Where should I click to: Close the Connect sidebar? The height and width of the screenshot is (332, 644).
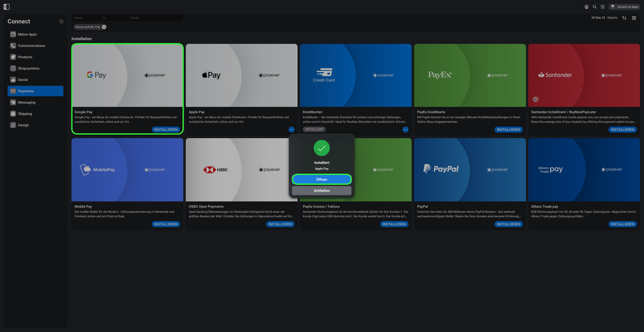(61, 21)
